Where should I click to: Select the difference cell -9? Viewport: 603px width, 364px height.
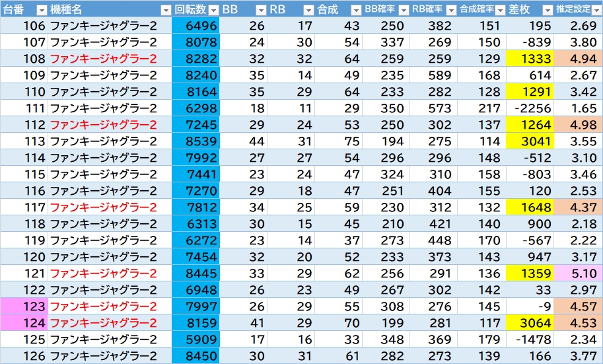point(530,307)
